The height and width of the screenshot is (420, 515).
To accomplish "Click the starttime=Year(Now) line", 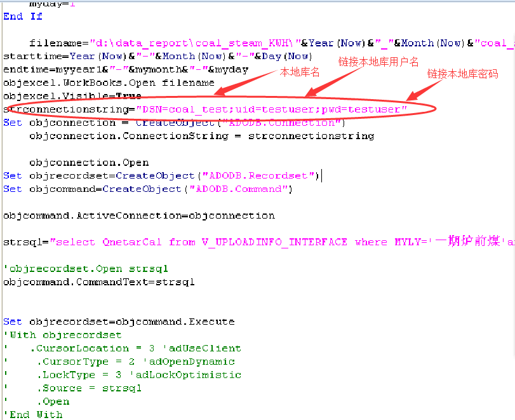I will pos(157,56).
